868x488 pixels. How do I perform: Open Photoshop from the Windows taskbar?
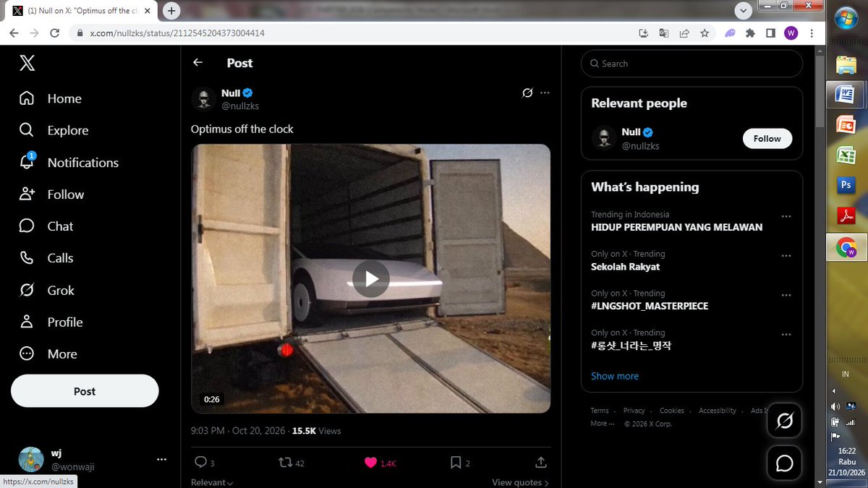click(x=846, y=186)
